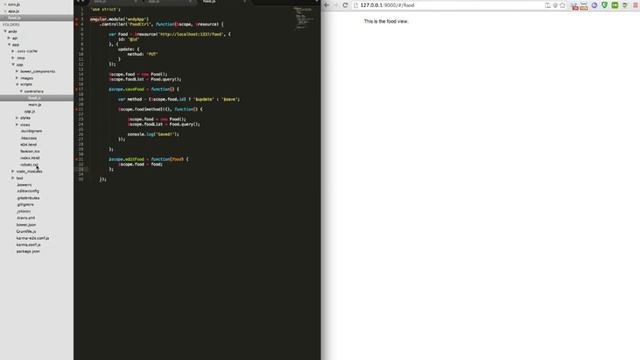Image resolution: width=640 pixels, height=360 pixels.
Task: Open .jshintrc in the sidebar
Action: coord(23,211)
